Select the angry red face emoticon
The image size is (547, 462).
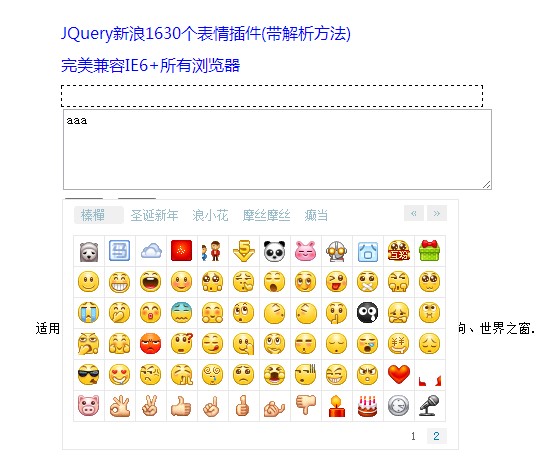point(150,344)
